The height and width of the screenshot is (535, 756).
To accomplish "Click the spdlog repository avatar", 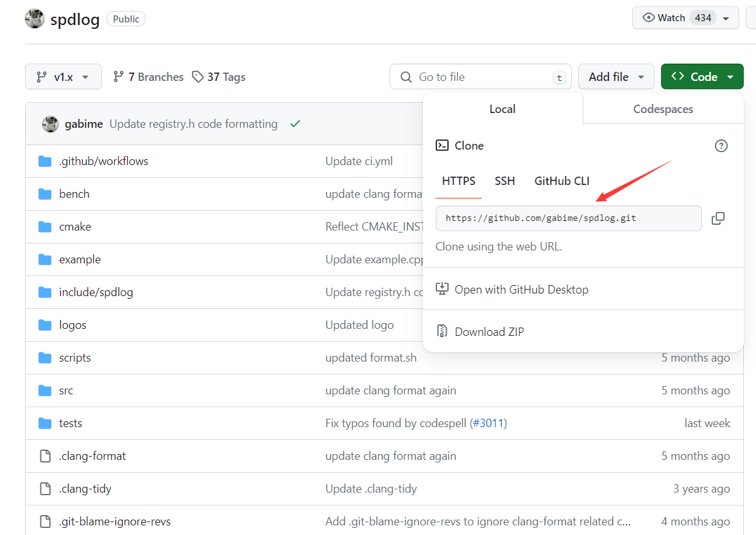I will coord(35,19).
